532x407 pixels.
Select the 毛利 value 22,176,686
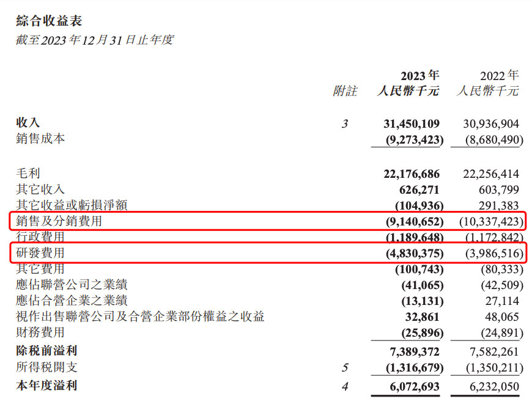coord(411,174)
